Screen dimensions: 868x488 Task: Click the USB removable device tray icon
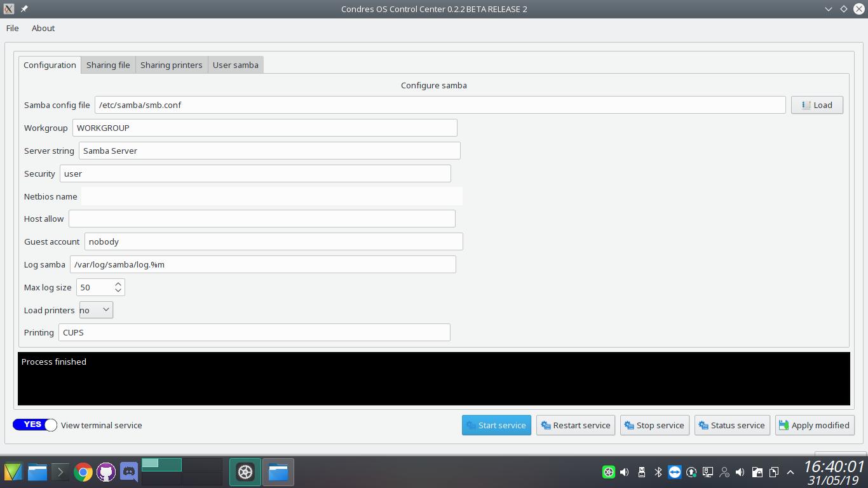(642, 472)
